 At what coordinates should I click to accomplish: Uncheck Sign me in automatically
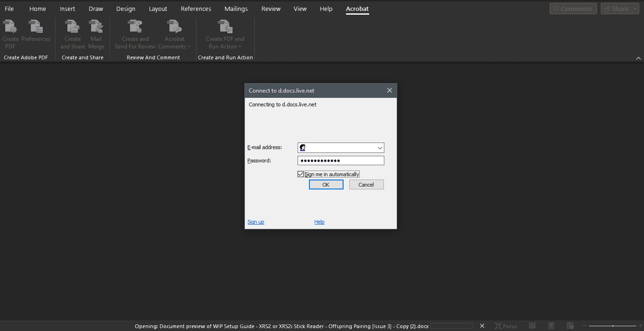point(301,174)
